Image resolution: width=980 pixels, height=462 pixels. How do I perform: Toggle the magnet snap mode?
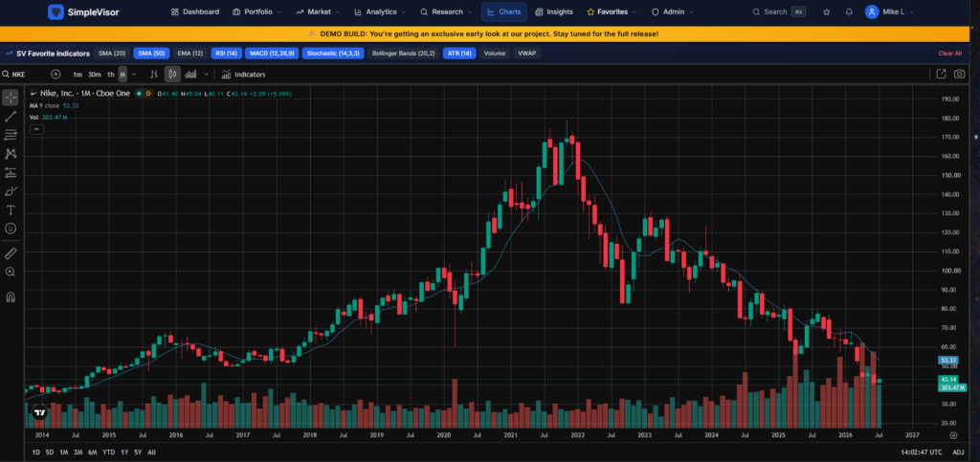[11, 297]
